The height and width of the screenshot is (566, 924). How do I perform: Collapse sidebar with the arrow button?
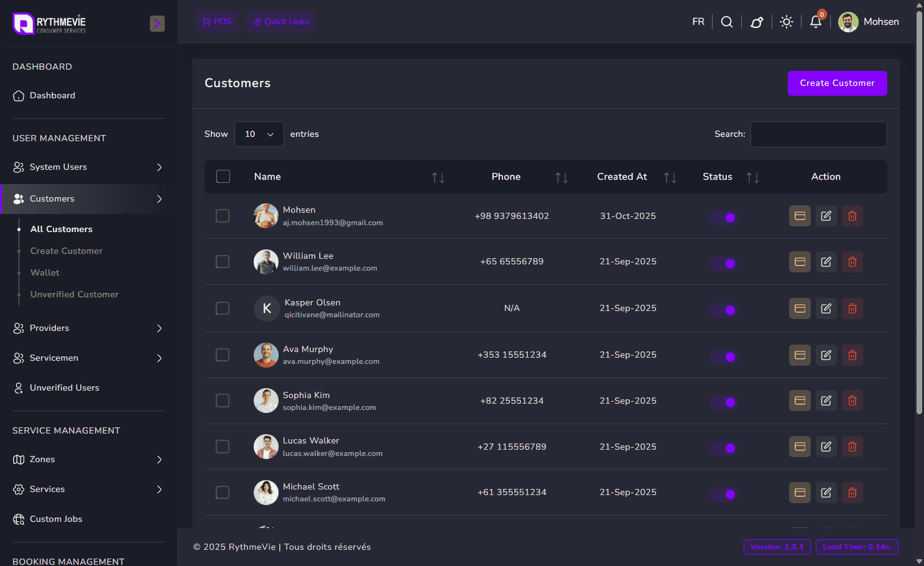click(157, 24)
